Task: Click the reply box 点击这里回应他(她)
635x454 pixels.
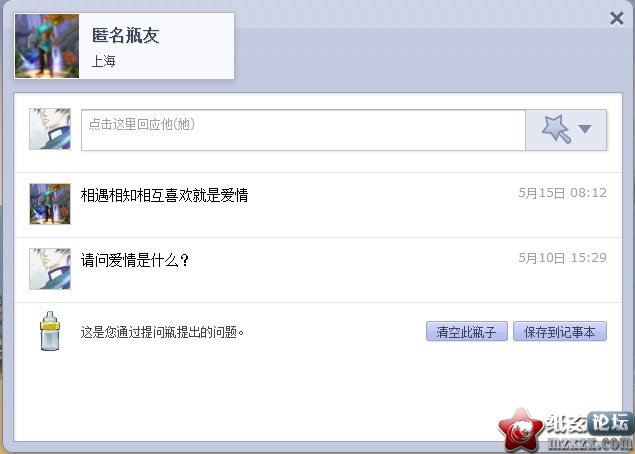Action: pyautogui.click(x=303, y=130)
